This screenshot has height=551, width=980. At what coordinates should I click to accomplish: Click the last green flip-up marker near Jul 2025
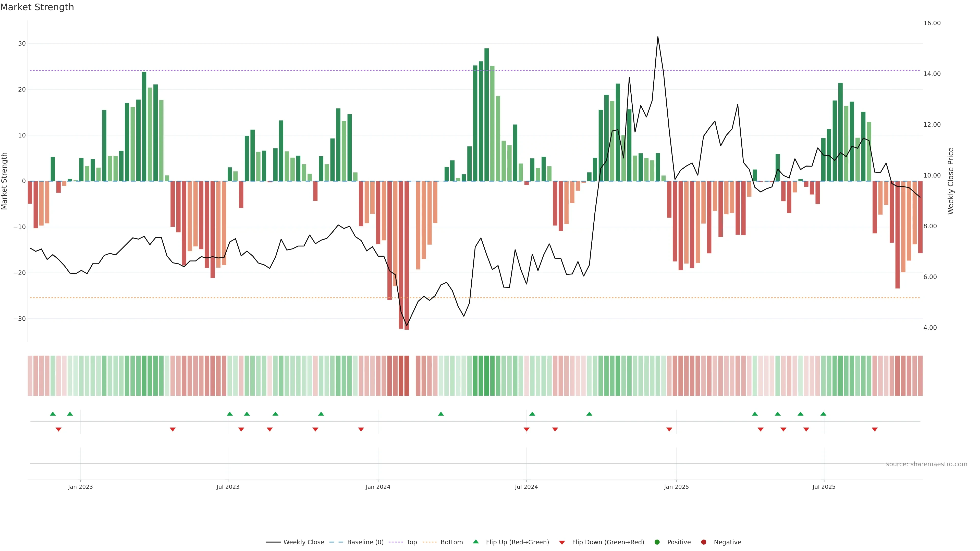pyautogui.click(x=823, y=414)
